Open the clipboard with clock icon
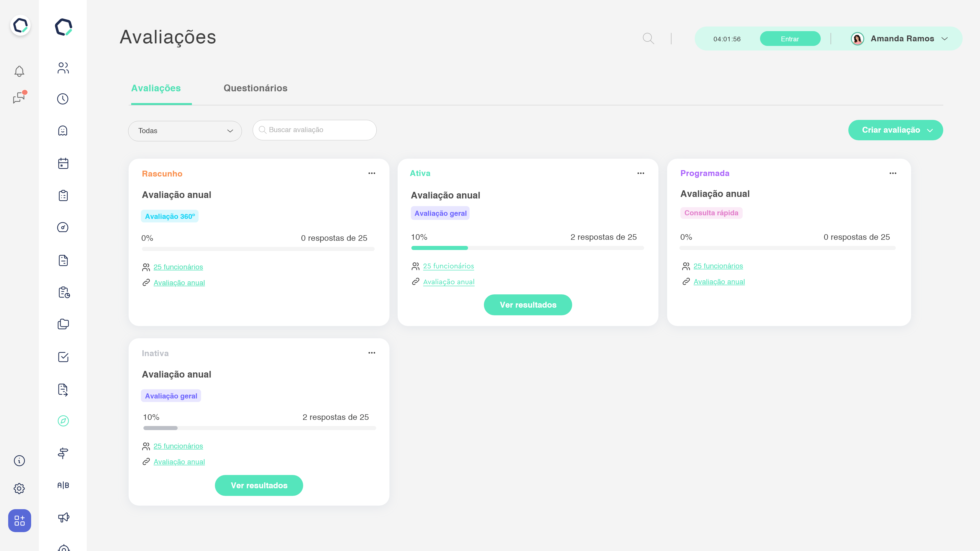The image size is (980, 551). (x=64, y=292)
